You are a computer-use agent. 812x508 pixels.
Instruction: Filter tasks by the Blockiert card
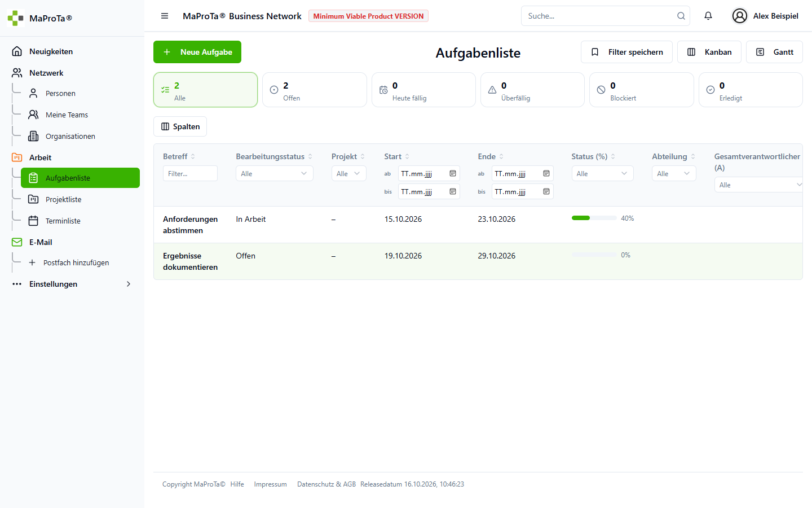pyautogui.click(x=642, y=90)
